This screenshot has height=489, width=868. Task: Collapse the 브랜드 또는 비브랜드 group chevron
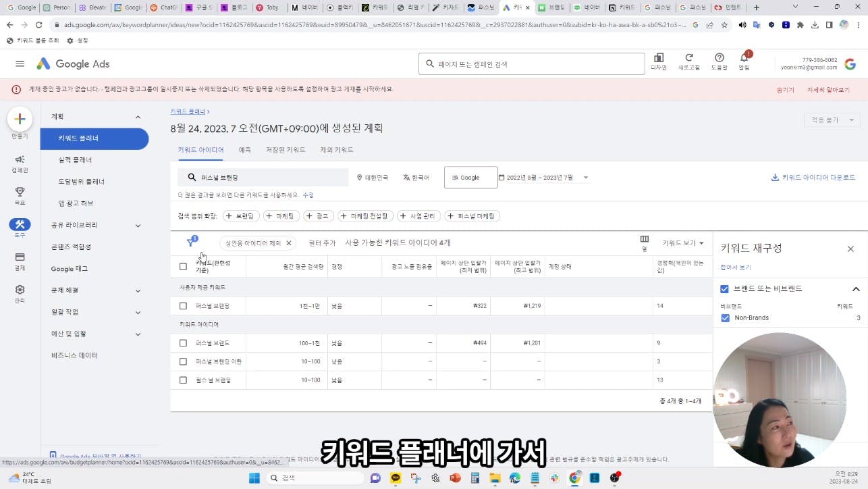[856, 289]
